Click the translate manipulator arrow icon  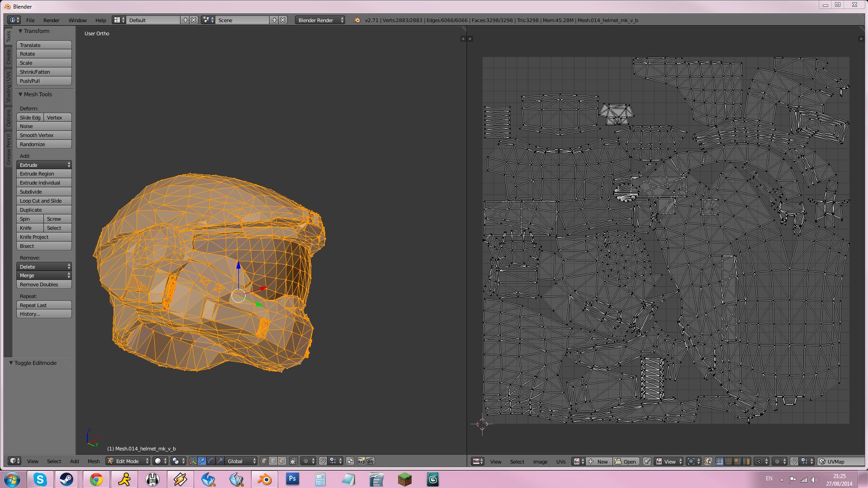point(202,461)
